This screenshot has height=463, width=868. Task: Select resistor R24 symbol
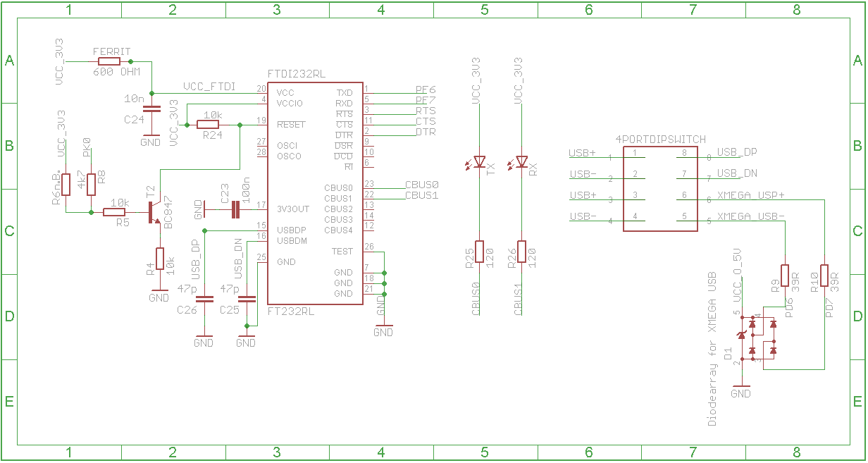coord(209,125)
